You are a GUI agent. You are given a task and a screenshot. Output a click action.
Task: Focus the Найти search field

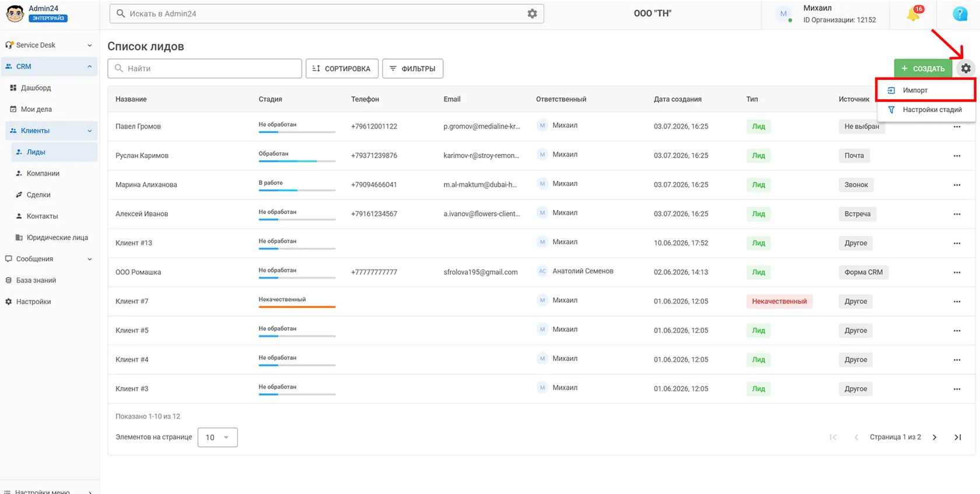(x=205, y=68)
